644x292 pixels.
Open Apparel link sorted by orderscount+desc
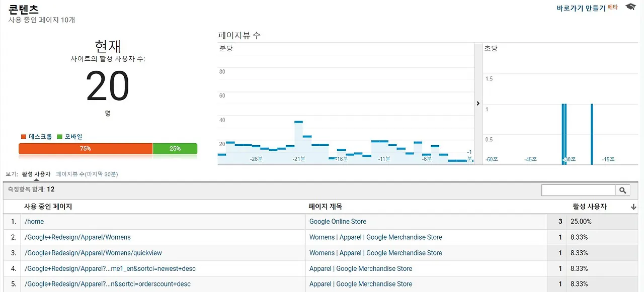tap(107, 284)
